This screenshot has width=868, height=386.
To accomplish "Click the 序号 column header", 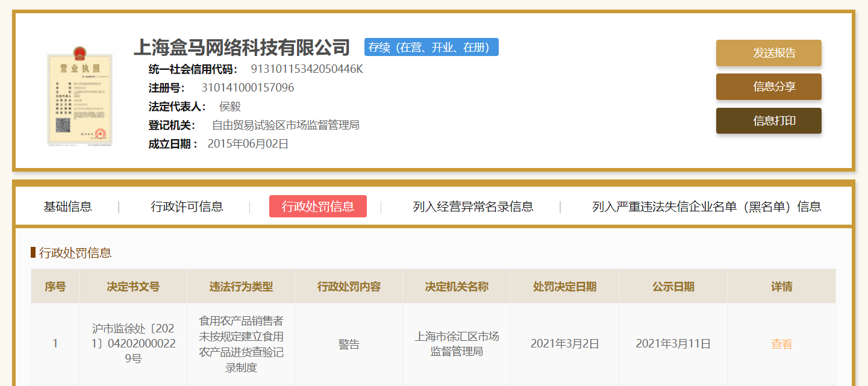I will [x=55, y=287].
